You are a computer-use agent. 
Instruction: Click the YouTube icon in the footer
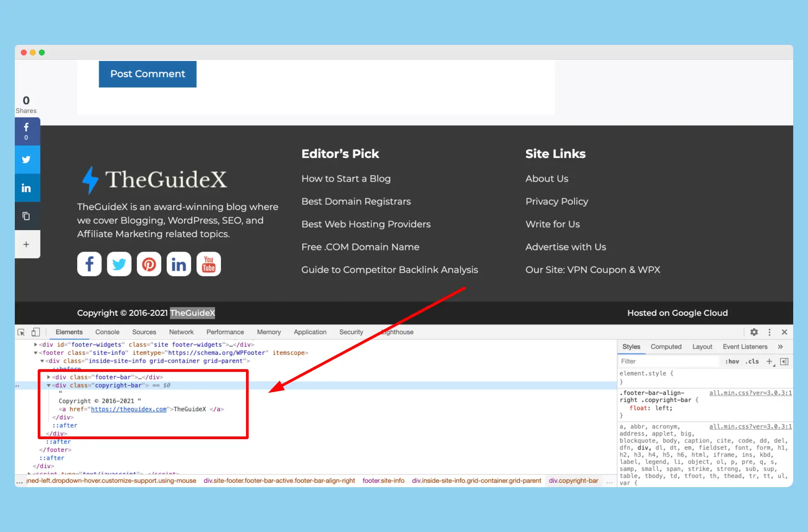[x=208, y=264]
